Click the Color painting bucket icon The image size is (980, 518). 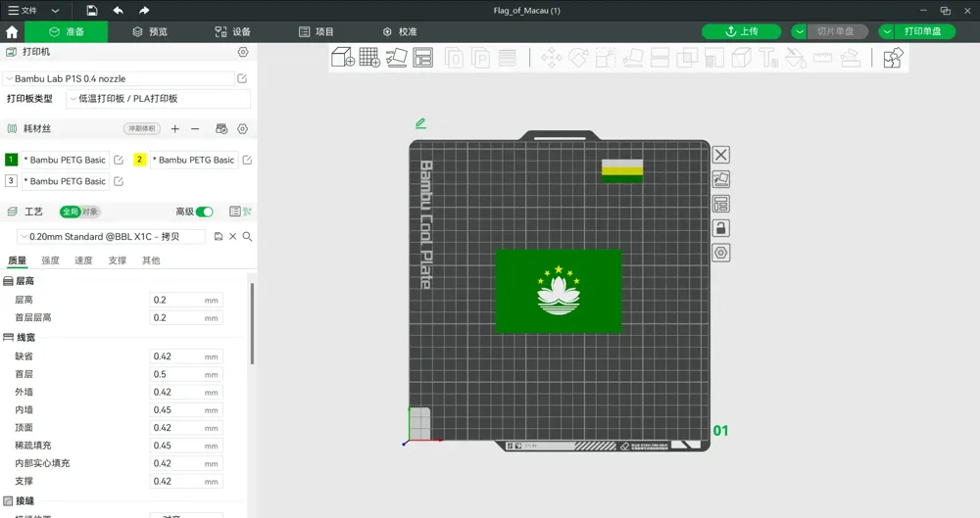pos(795,58)
